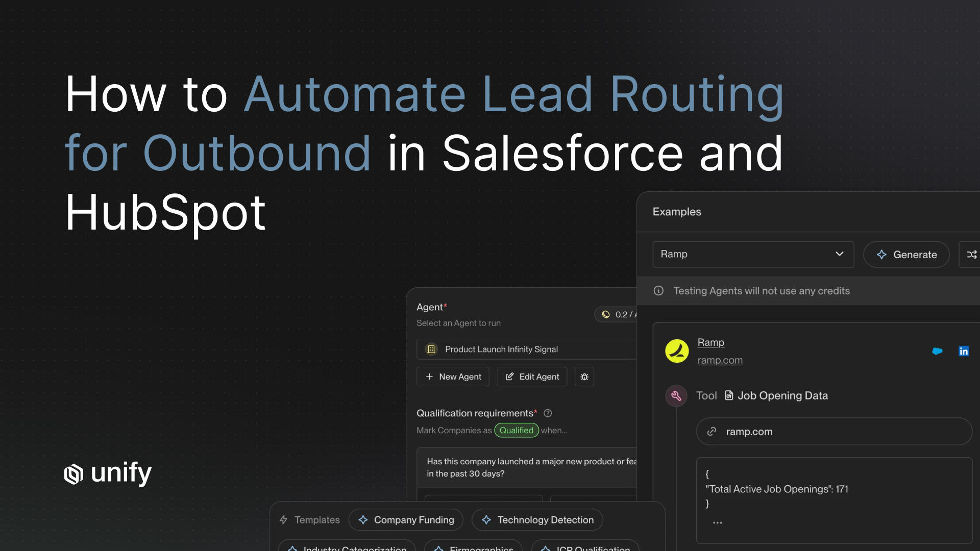
Task: Click the link icon in the ramp.com field
Action: coord(712,432)
